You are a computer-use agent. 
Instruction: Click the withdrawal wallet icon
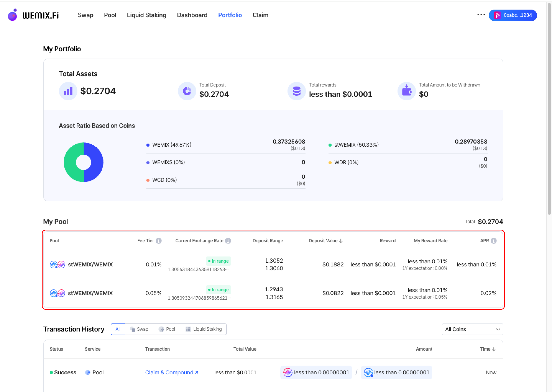(407, 91)
